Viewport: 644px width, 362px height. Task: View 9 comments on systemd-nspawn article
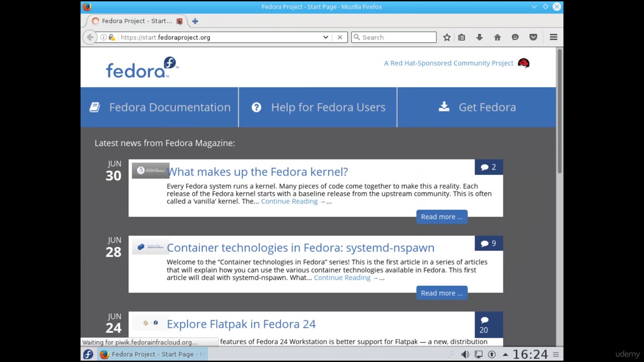pyautogui.click(x=489, y=243)
